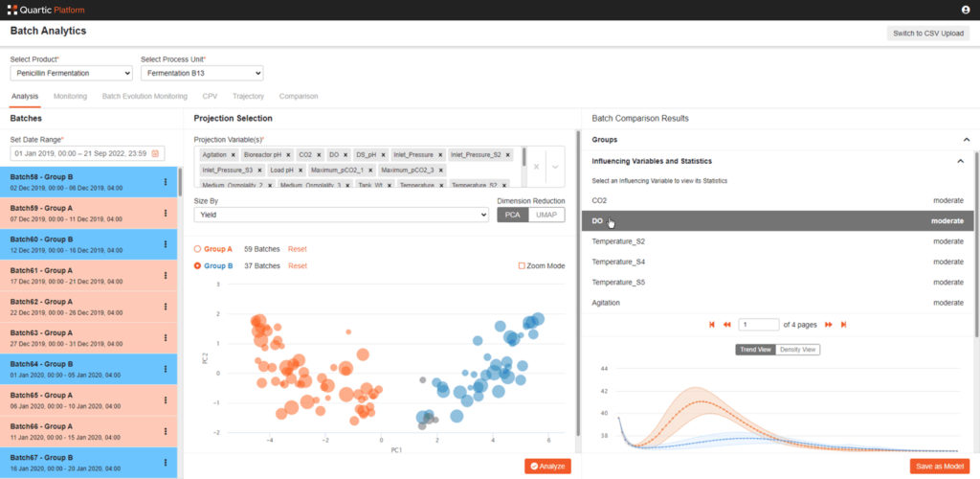Enable the Zoom Mode checkbox
The image size is (980, 479).
pyautogui.click(x=522, y=265)
